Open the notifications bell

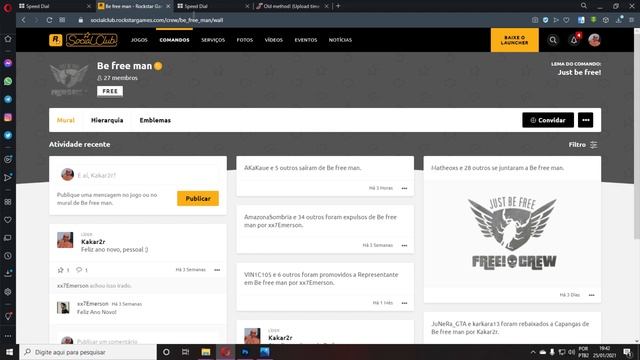click(x=574, y=40)
